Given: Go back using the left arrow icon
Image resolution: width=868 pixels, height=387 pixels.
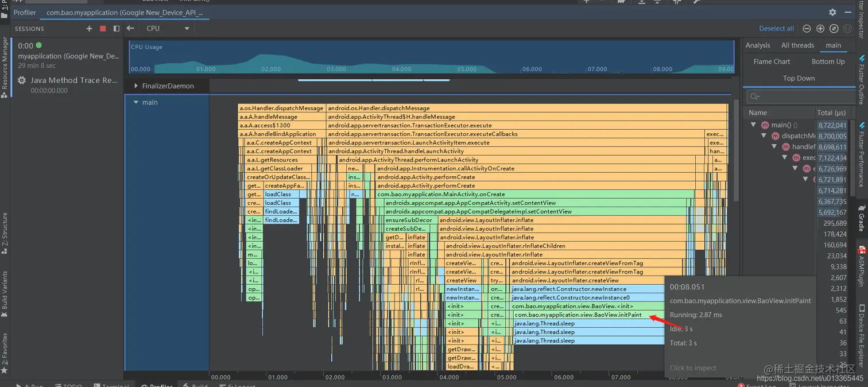Looking at the screenshot, I should [x=130, y=28].
